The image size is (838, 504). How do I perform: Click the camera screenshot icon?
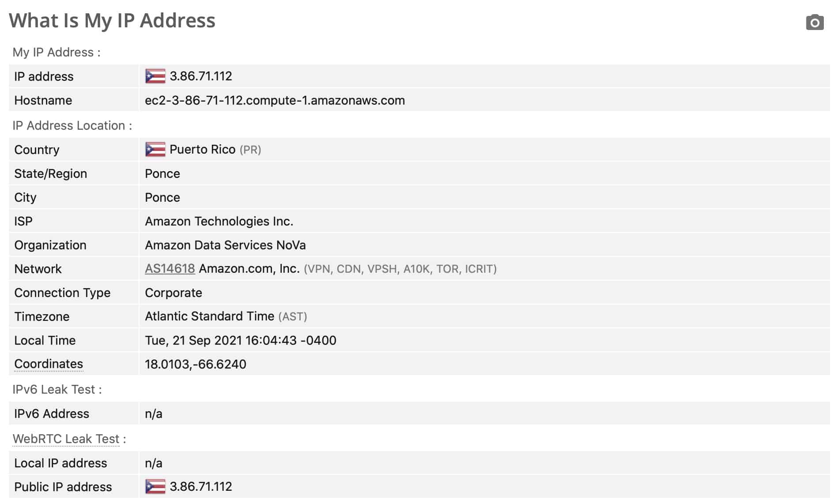814,23
